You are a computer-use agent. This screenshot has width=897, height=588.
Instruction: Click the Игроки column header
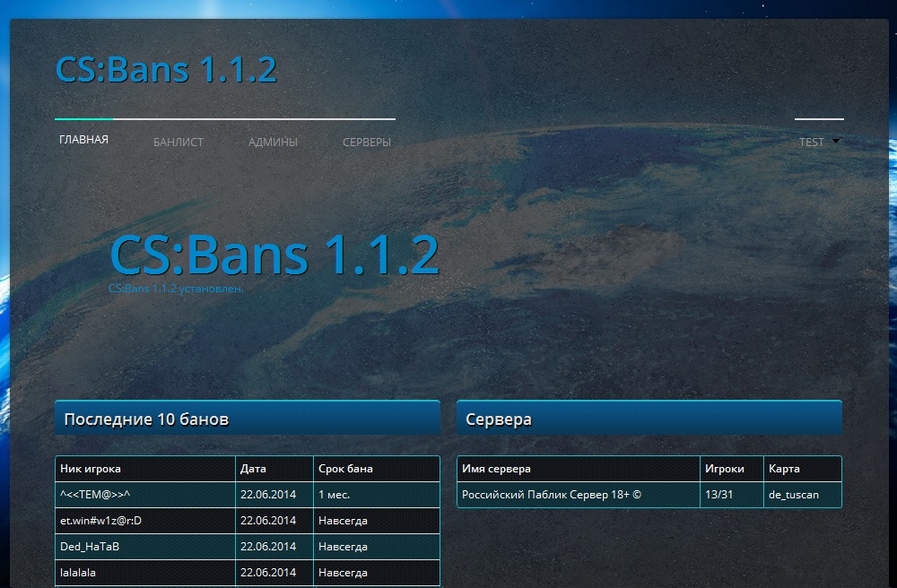(x=732, y=469)
